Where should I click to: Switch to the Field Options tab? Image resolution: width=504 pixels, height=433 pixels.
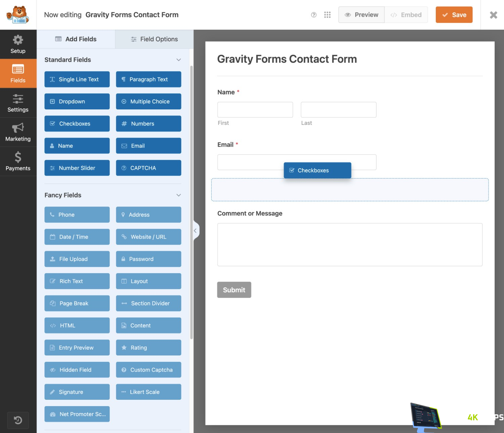(x=154, y=39)
